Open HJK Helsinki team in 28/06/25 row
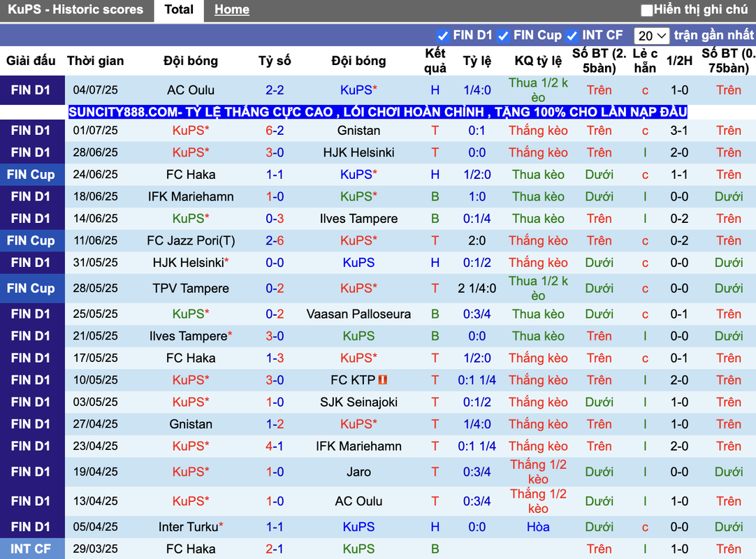The image size is (756, 559). [x=358, y=153]
